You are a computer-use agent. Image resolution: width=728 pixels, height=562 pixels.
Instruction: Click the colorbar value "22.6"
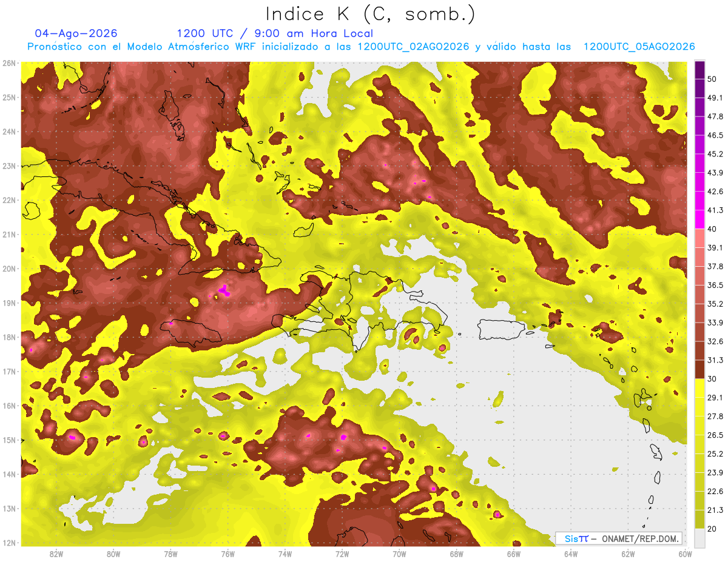coord(715,492)
